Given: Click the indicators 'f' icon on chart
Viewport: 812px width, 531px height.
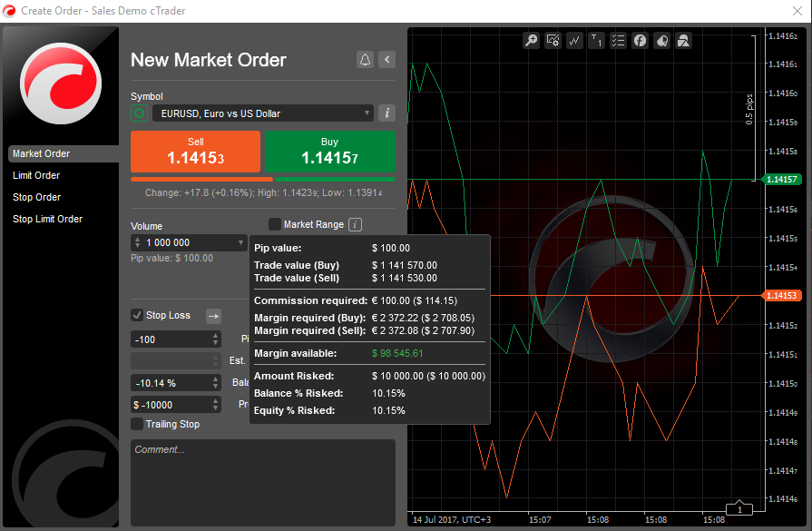Looking at the screenshot, I should (640, 41).
